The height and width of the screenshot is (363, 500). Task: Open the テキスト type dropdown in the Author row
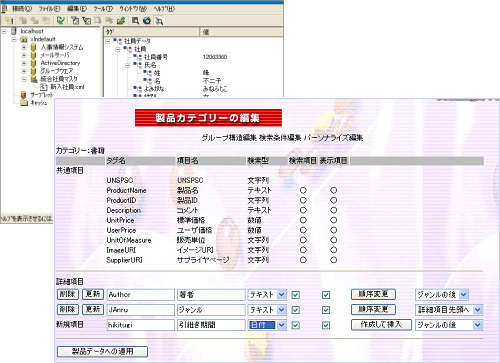click(x=267, y=295)
